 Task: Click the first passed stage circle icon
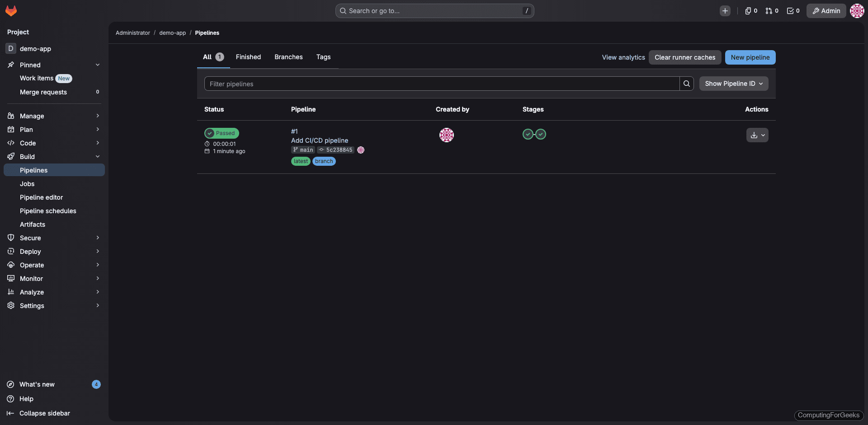[x=528, y=134]
